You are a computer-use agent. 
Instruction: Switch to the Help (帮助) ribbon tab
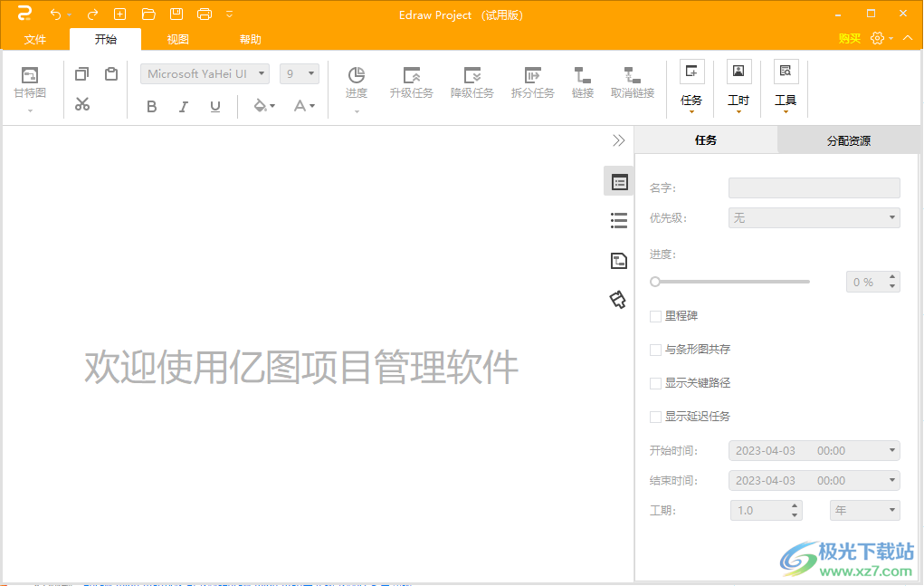250,40
